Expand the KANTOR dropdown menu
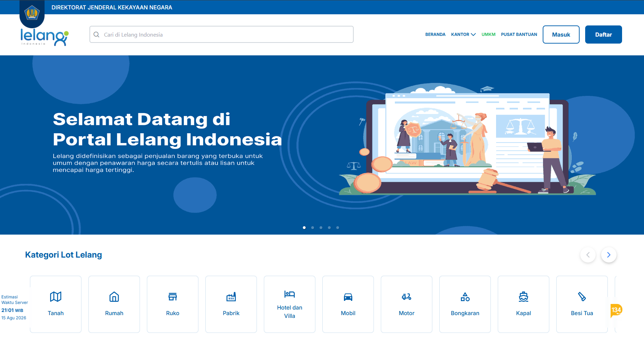Screen dimensions: 644x343 coord(463,35)
